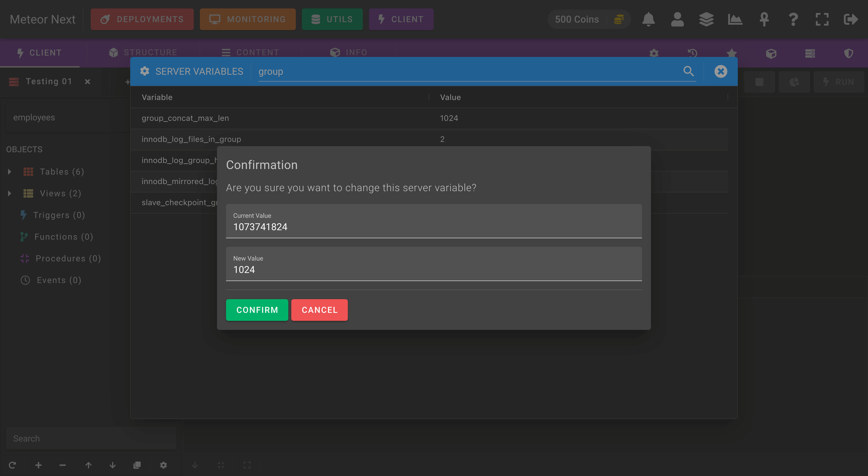
Task: Expand the Views (2) tree node
Action: click(9, 193)
